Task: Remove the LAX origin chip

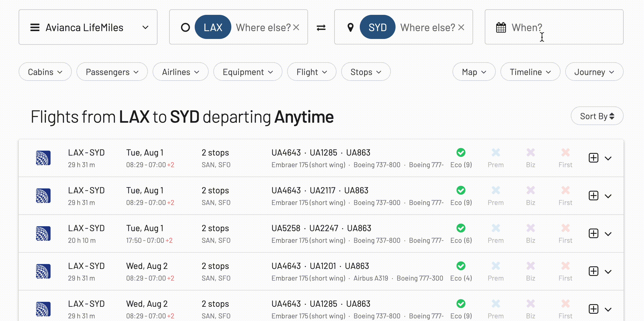Action: click(x=213, y=27)
